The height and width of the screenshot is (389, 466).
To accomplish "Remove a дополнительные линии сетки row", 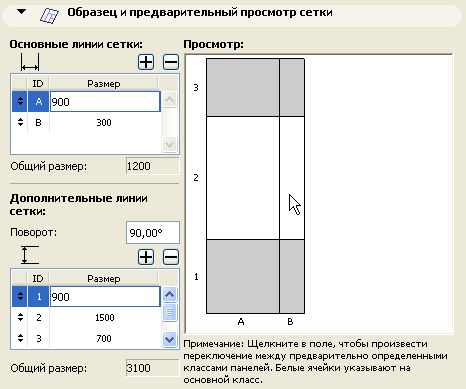I will (x=171, y=257).
